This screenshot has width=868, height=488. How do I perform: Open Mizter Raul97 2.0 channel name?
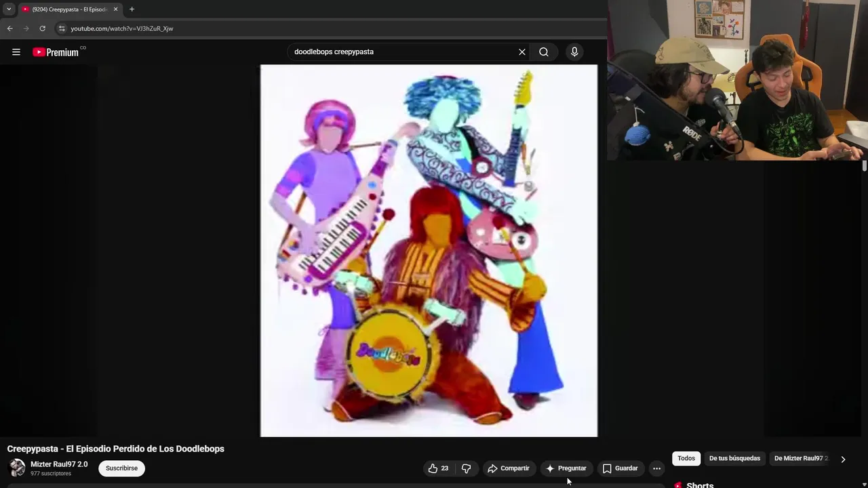point(59,464)
